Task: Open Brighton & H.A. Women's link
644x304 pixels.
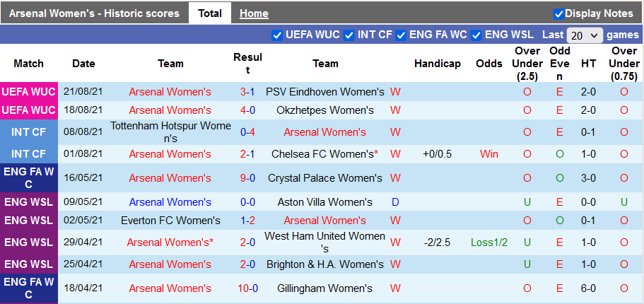Action: click(x=325, y=264)
